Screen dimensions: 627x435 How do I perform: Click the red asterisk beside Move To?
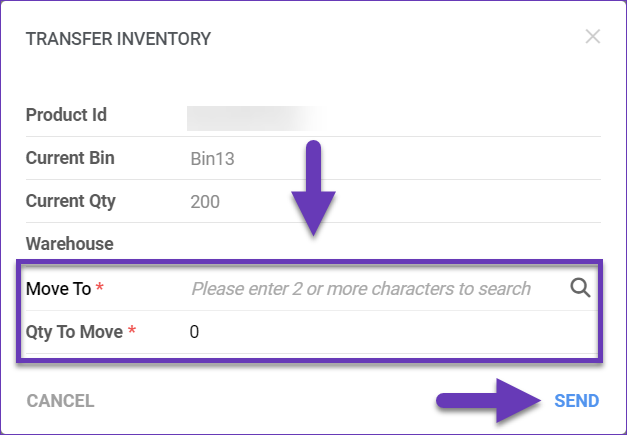point(100,289)
